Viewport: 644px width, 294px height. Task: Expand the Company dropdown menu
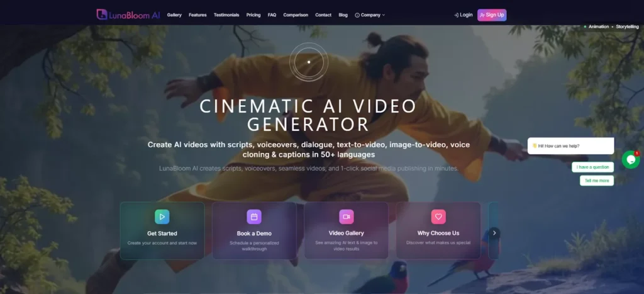pos(370,15)
